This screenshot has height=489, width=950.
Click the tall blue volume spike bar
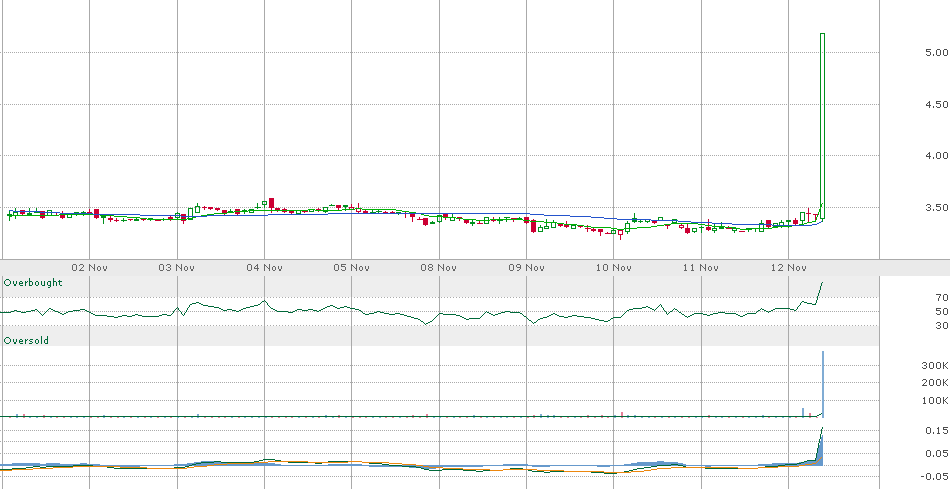coord(823,384)
